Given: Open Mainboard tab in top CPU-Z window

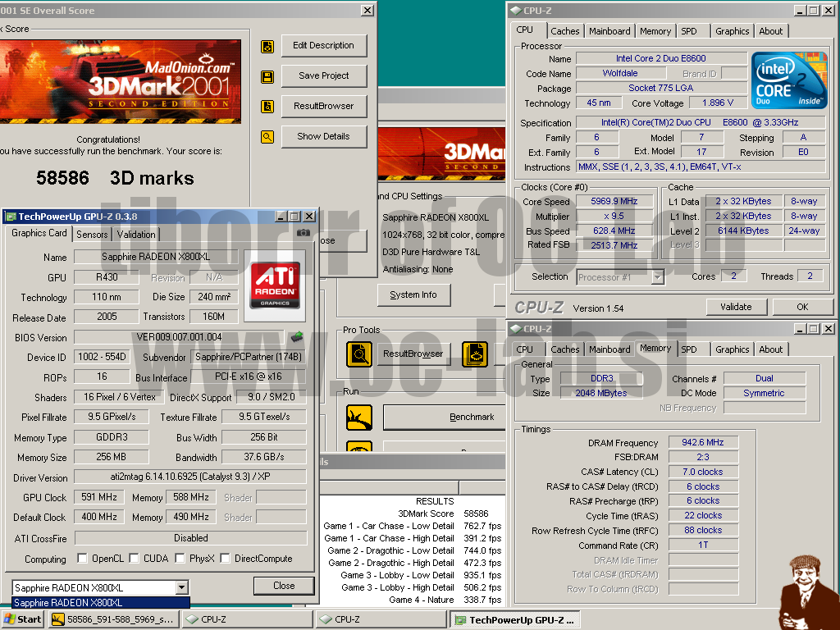Looking at the screenshot, I should point(609,31).
